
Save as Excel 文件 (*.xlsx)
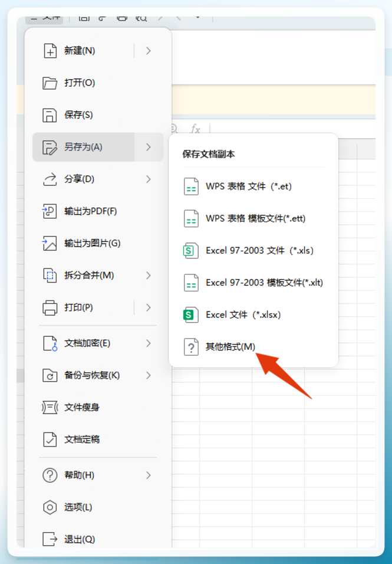point(253,314)
